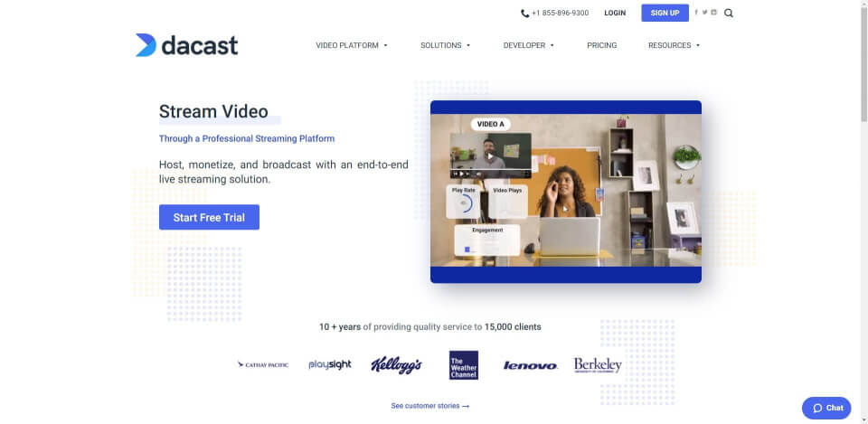Click the phone handset icon
868x424 pixels.
[524, 14]
